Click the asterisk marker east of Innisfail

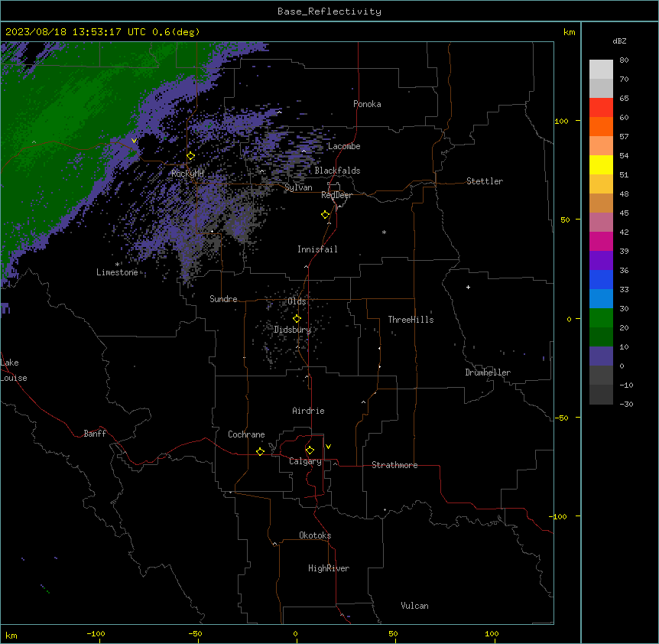pos(384,232)
